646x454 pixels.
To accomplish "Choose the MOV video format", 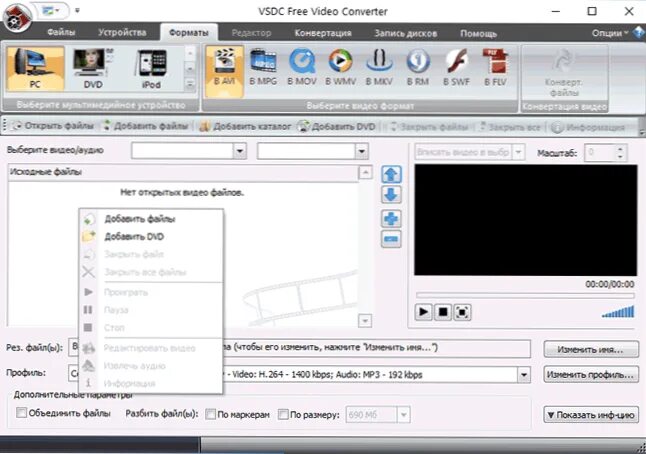I will [x=302, y=68].
